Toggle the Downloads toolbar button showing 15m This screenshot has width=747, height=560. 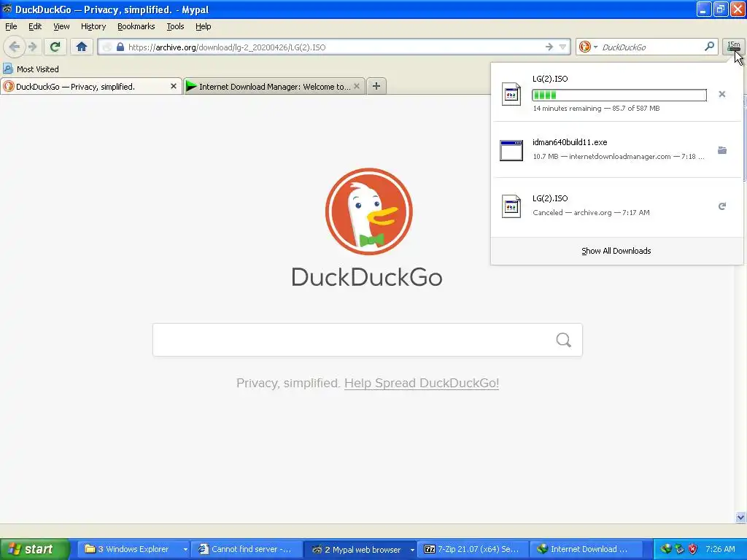(x=734, y=47)
